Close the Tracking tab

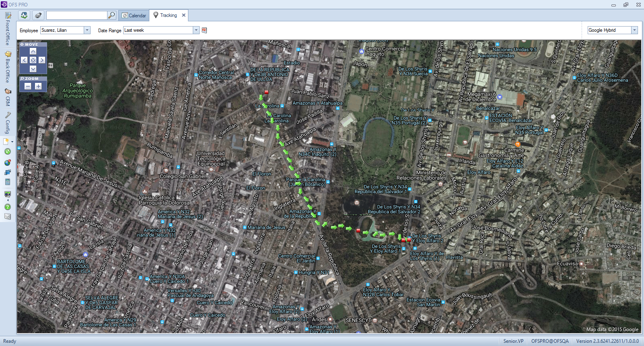(184, 15)
